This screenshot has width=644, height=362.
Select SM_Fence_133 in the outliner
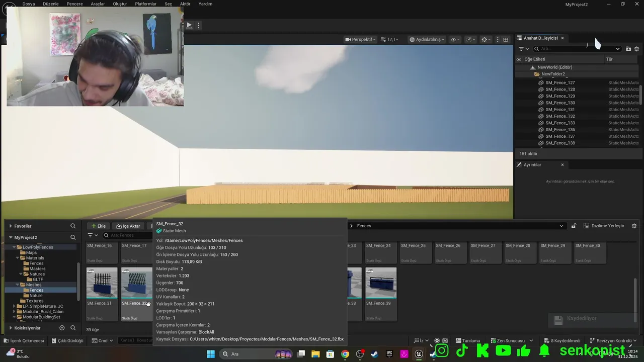tap(560, 123)
